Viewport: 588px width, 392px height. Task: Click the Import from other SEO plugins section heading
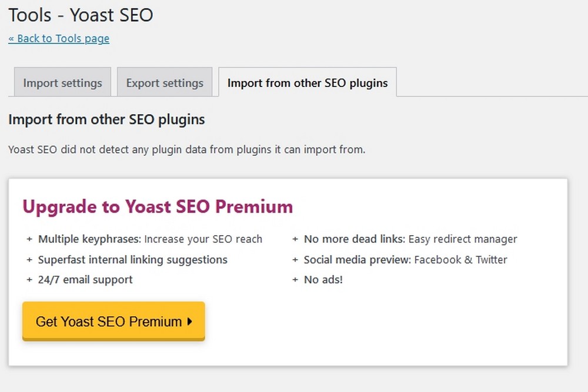pos(106,119)
